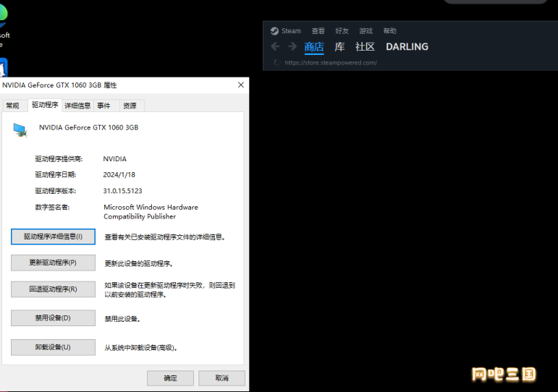The width and height of the screenshot is (558, 392).
Task: Click the store.steampowered.com URL
Action: [331, 63]
